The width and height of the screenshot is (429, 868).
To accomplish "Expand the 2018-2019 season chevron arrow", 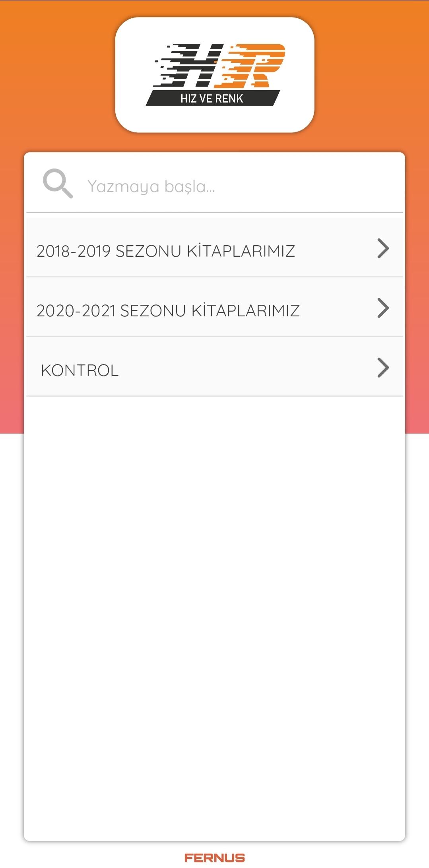I will tap(383, 249).
